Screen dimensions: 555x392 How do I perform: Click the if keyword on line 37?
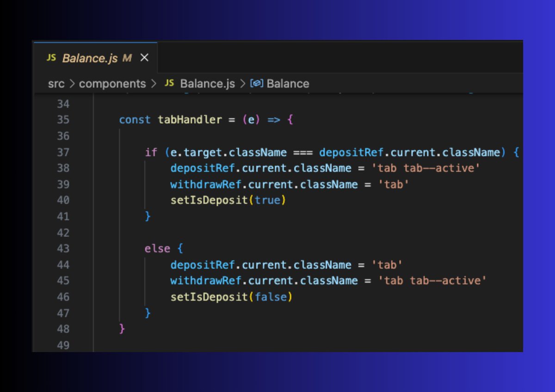(151, 152)
